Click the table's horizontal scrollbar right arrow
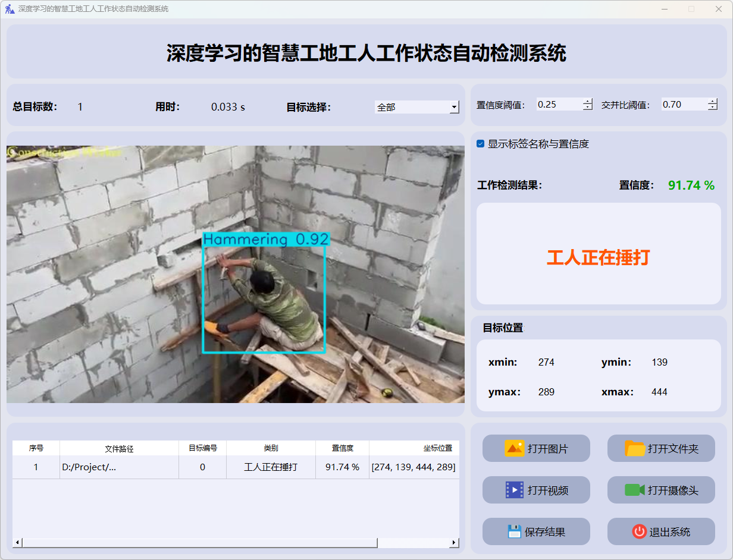733x560 pixels. click(454, 542)
